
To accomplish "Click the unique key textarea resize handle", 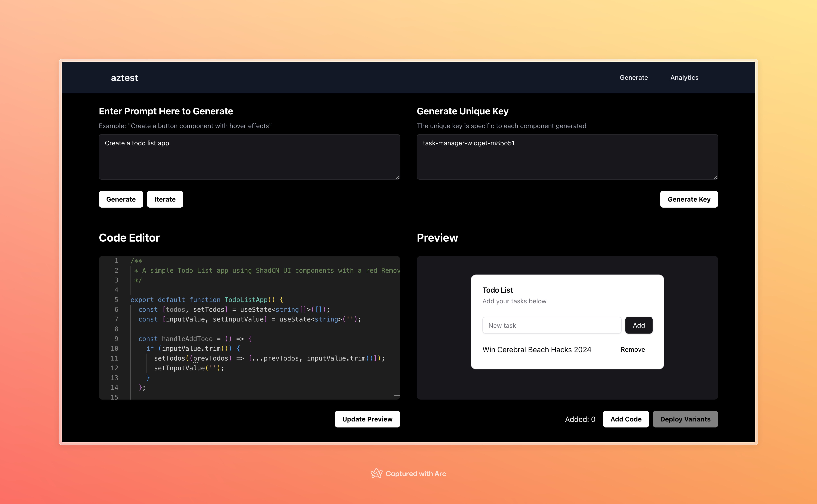I will point(716,177).
